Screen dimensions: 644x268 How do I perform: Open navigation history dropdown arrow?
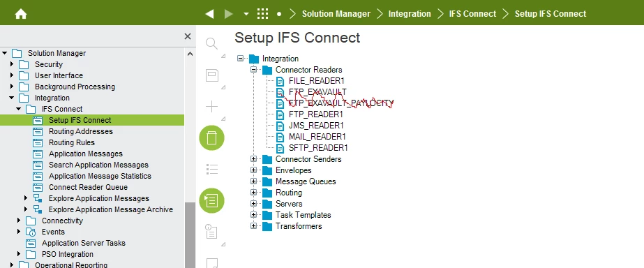tap(246, 14)
